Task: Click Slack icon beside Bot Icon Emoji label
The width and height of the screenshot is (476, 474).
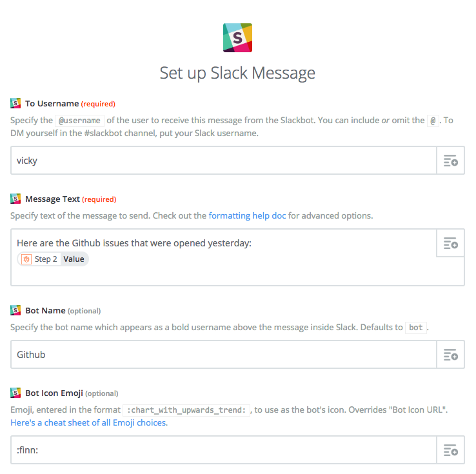Action: click(15, 393)
